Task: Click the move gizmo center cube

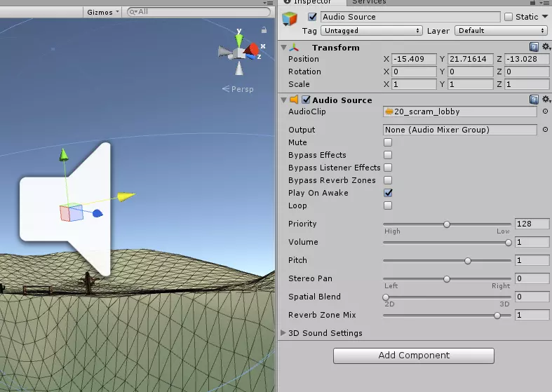Action: point(72,212)
